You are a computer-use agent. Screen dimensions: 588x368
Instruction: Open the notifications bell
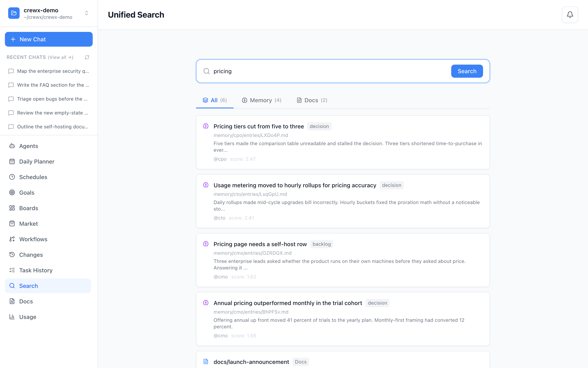pyautogui.click(x=570, y=15)
